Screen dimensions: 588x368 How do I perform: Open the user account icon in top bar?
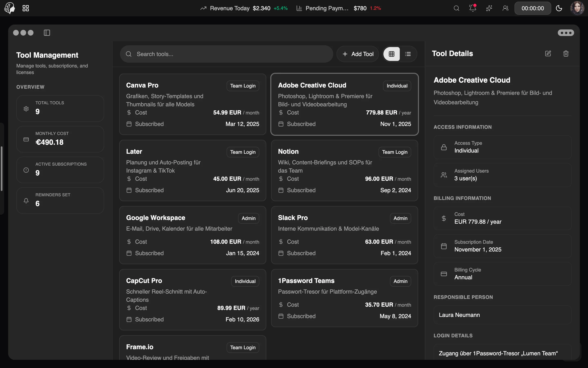pos(505,8)
